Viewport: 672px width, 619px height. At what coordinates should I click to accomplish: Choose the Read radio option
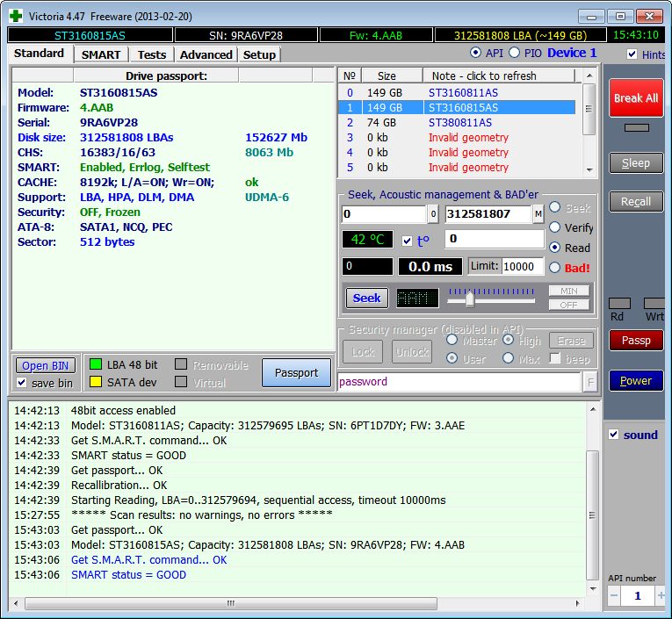[554, 248]
